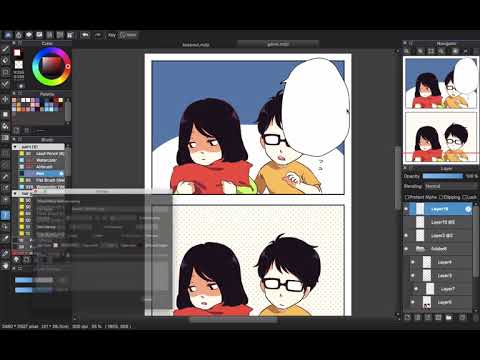This screenshot has height=360, width=480.
Task: Click the small circle button under color swatches
Action: click(x=21, y=86)
